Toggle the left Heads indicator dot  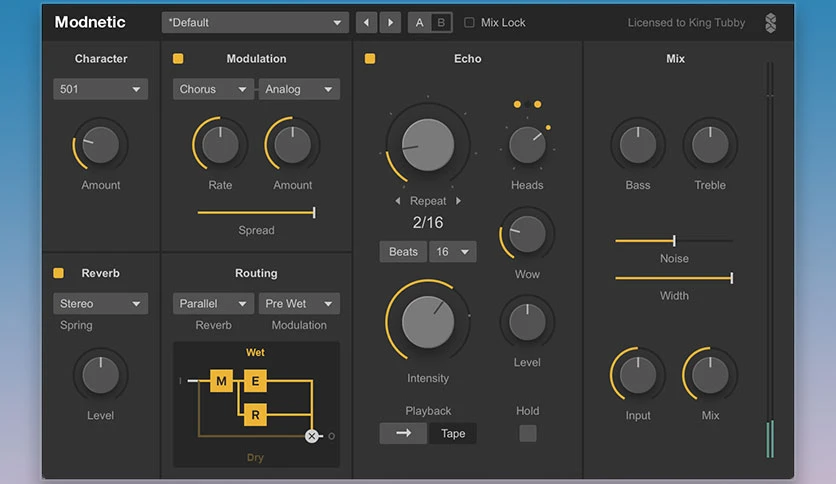(x=517, y=104)
